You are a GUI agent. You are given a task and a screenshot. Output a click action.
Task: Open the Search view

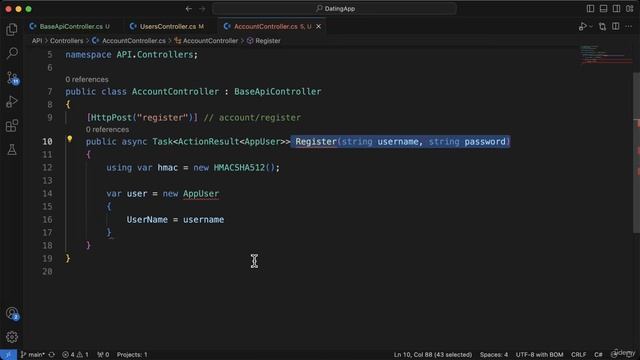click(12, 53)
